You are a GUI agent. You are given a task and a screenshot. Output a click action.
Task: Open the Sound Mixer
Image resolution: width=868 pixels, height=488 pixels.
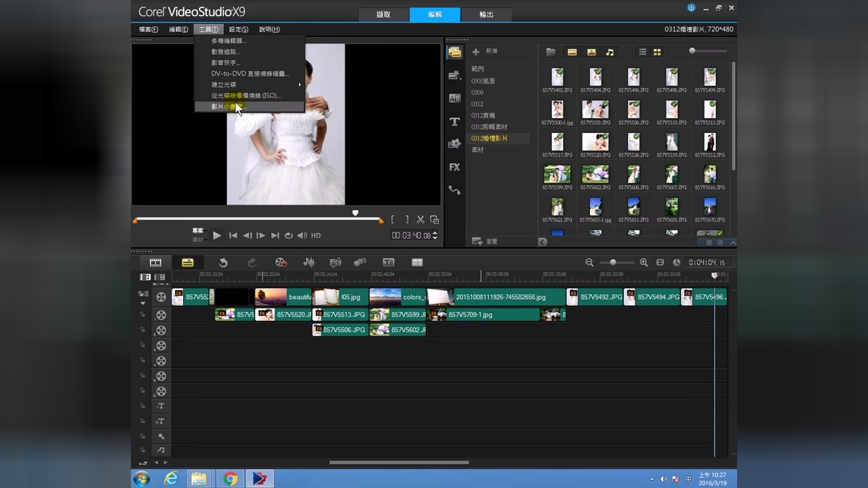[309, 262]
